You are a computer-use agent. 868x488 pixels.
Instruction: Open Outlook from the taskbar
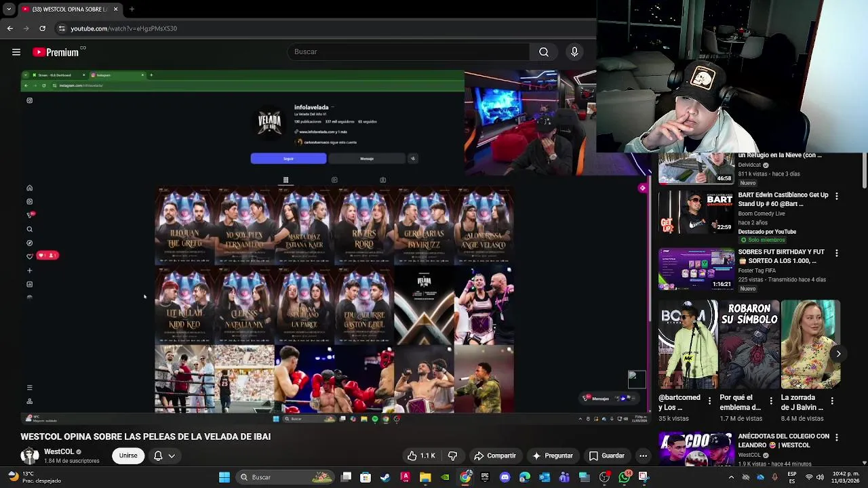(545, 477)
